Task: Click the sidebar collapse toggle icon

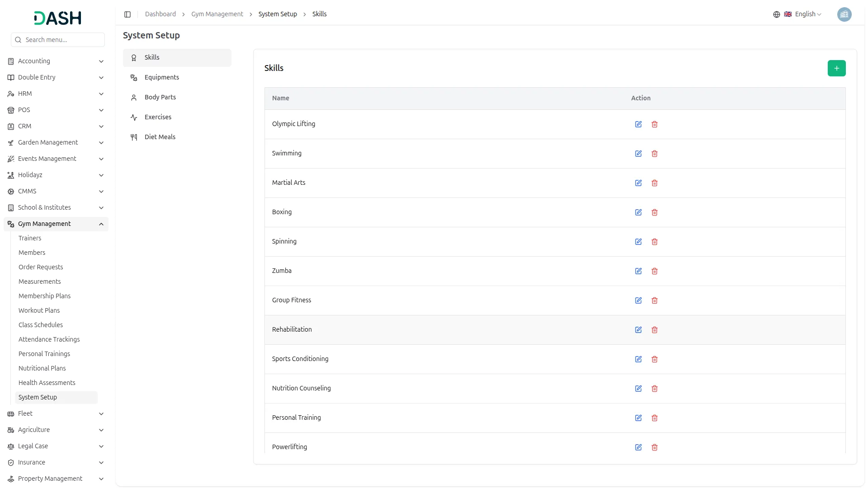Action: (127, 14)
